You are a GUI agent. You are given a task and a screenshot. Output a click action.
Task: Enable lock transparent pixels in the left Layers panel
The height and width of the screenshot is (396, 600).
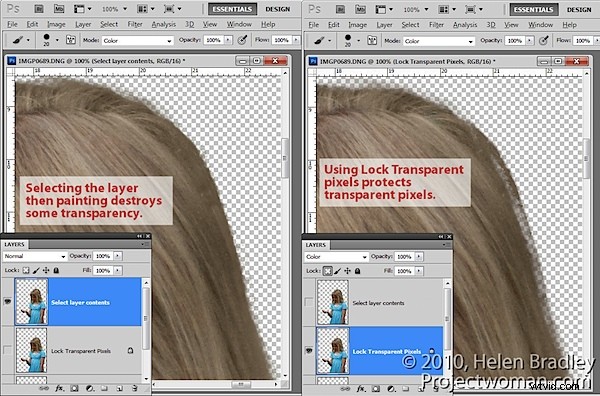pos(26,271)
